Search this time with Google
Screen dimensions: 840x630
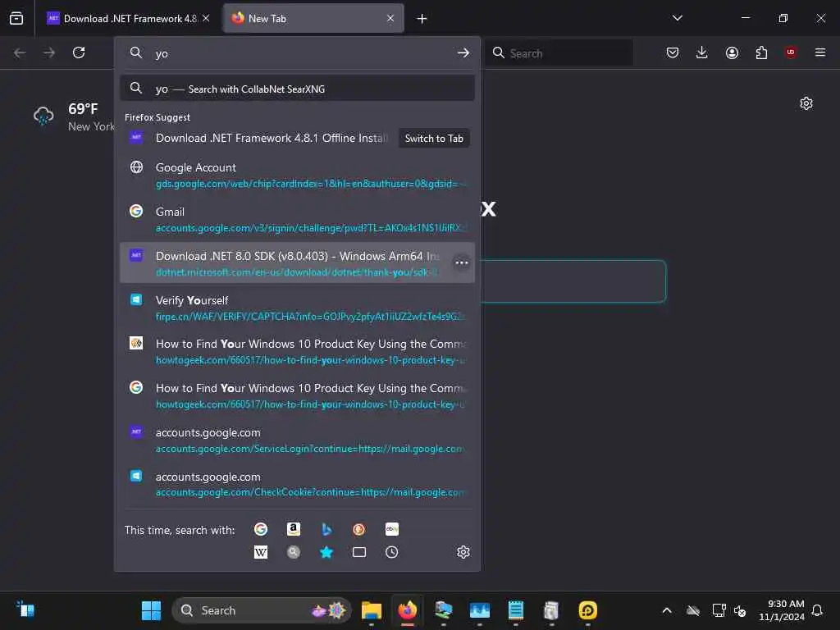tap(261, 529)
